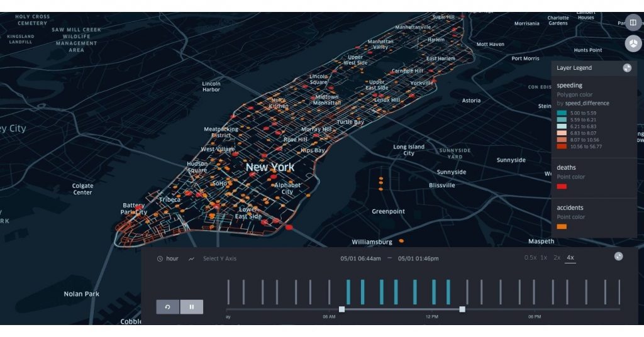Select the 4x playback speed
The height and width of the screenshot is (337, 644).
click(570, 258)
